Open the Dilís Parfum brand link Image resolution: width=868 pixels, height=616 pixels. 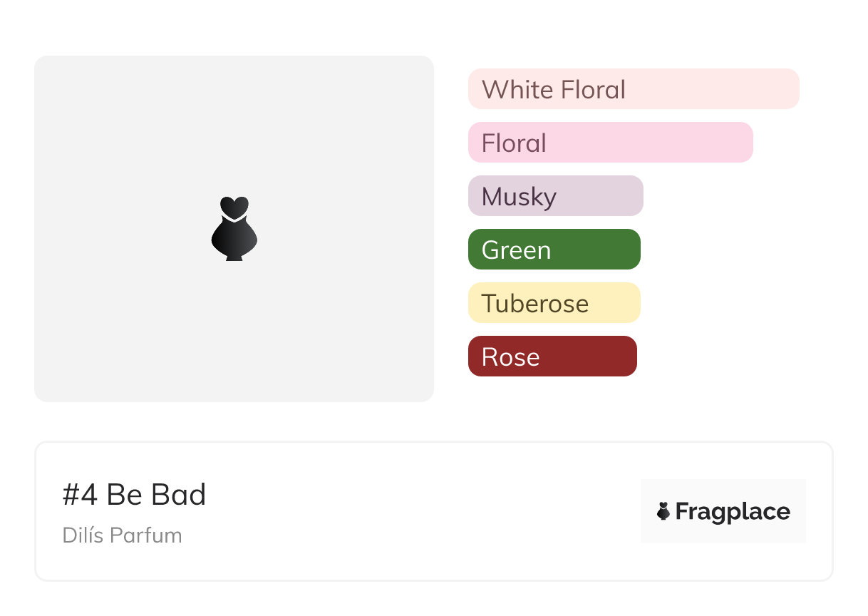pos(122,535)
